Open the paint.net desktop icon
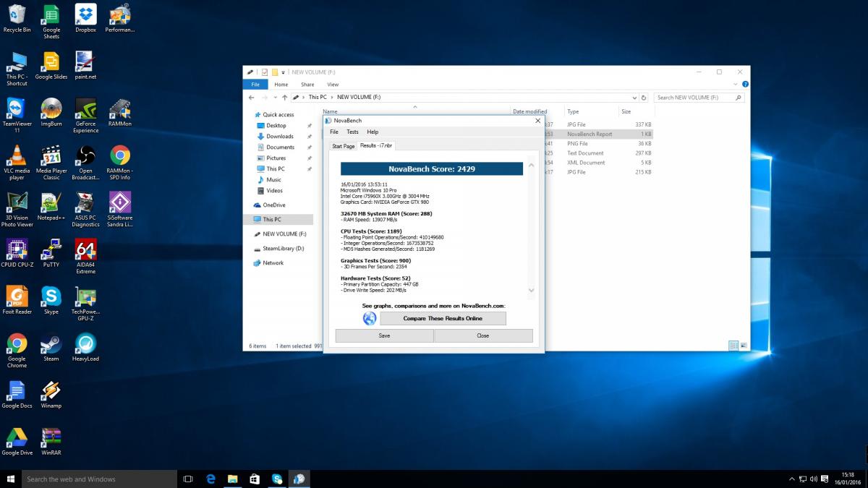 click(85, 67)
